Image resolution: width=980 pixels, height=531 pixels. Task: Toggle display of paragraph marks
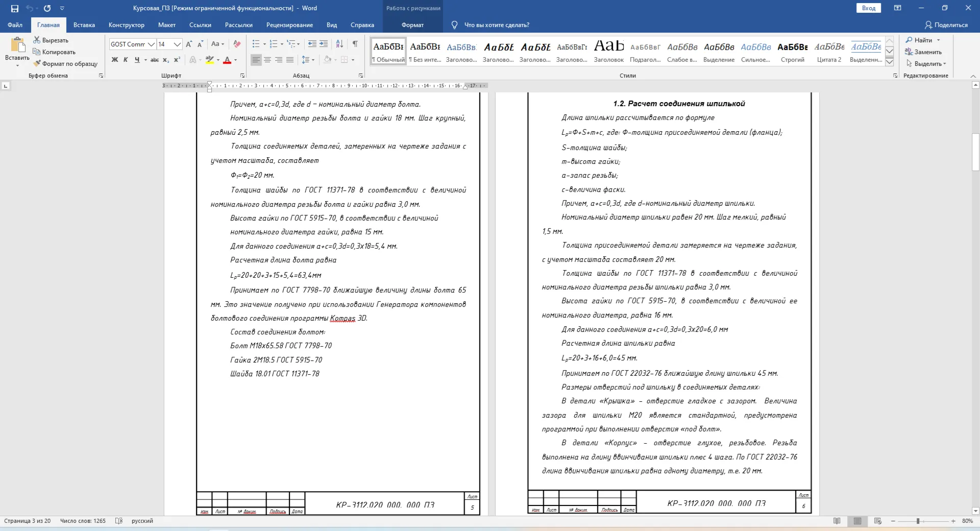coord(355,44)
